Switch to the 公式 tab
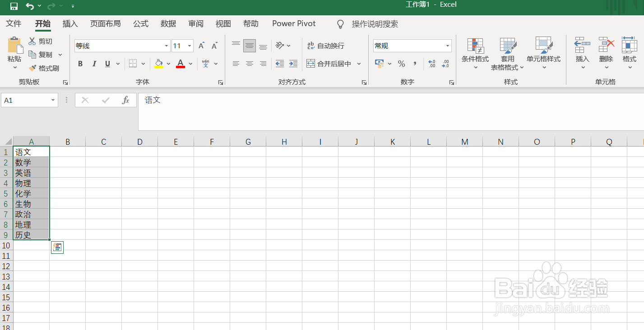The image size is (644, 330). 141,23
